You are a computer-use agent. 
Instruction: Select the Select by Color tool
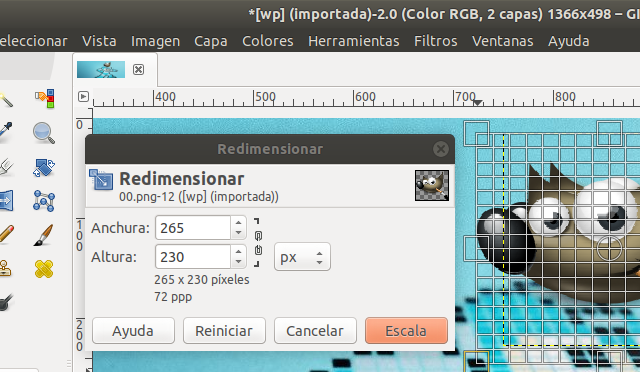[x=44, y=99]
